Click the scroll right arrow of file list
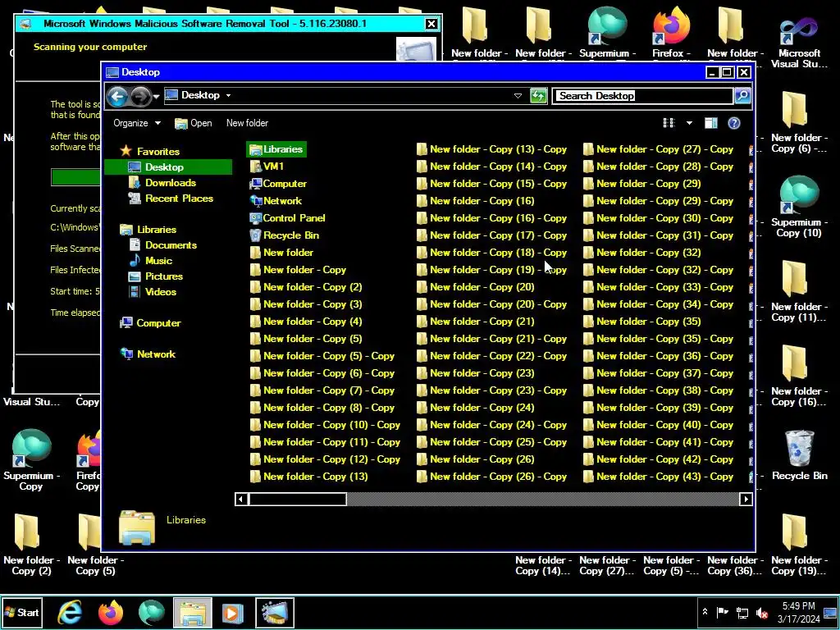 pos(746,500)
